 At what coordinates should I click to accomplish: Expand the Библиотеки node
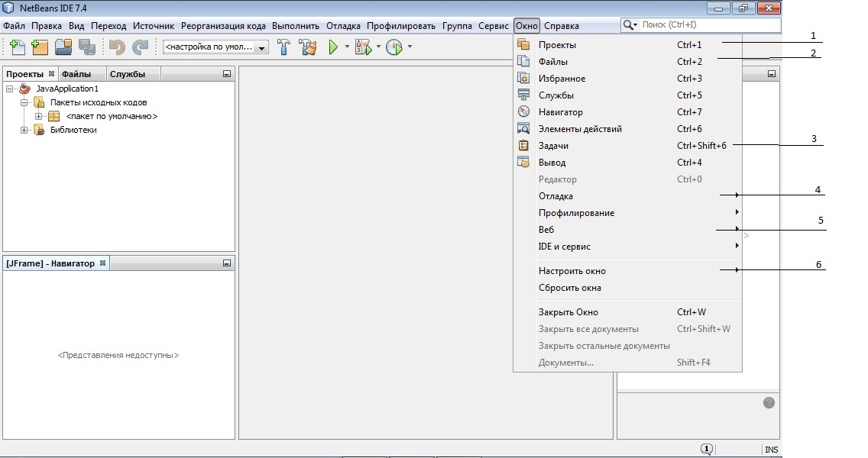(x=24, y=130)
